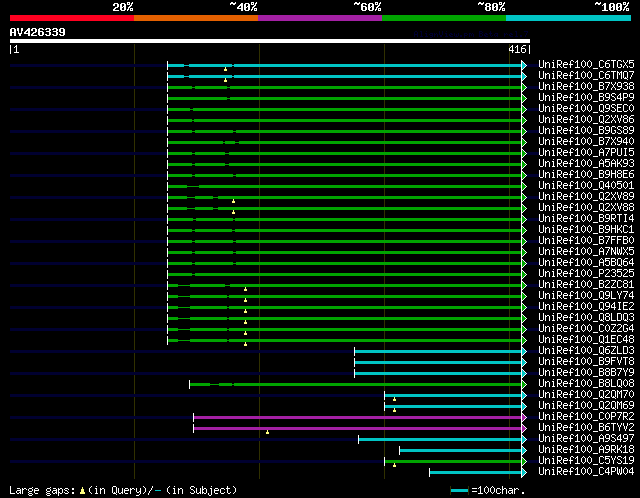The image size is (640, 498).
Task: Click the UniRef100_B9FVT8 label
Action: 586,362
